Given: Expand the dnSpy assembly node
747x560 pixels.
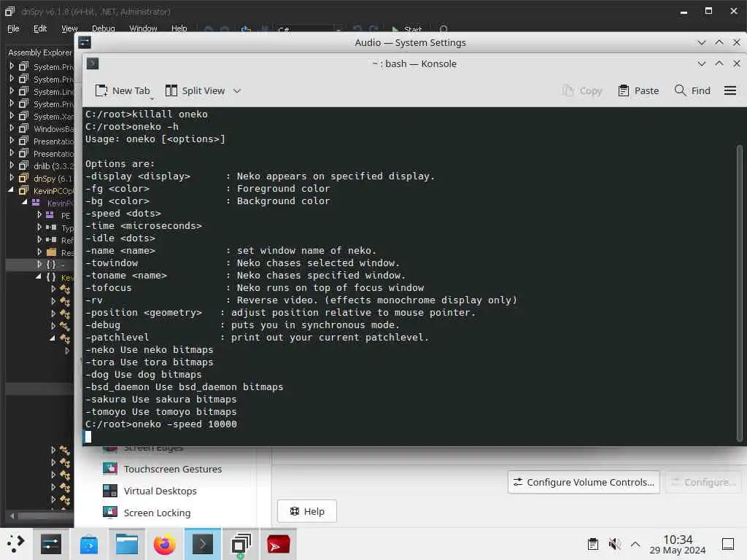Looking at the screenshot, I should click(x=12, y=178).
